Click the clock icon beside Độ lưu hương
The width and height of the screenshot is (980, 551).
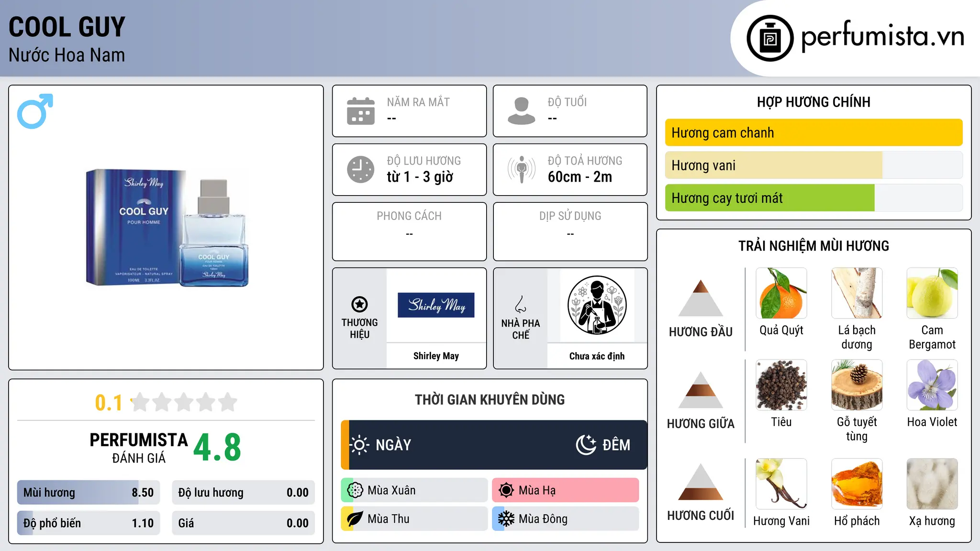point(361,169)
